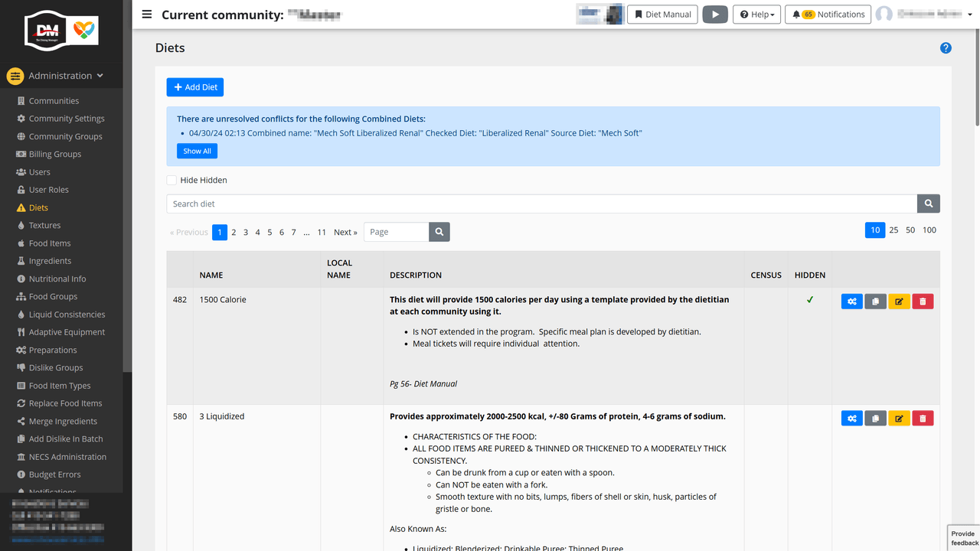Viewport: 980px width, 551px height.
Task: Click the diet search magnifier button
Action: coord(929,204)
